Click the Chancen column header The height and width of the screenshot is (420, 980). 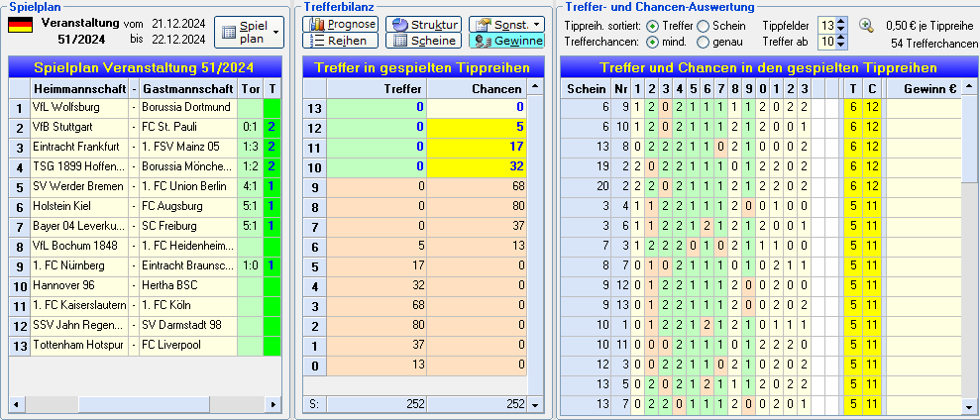click(x=477, y=89)
